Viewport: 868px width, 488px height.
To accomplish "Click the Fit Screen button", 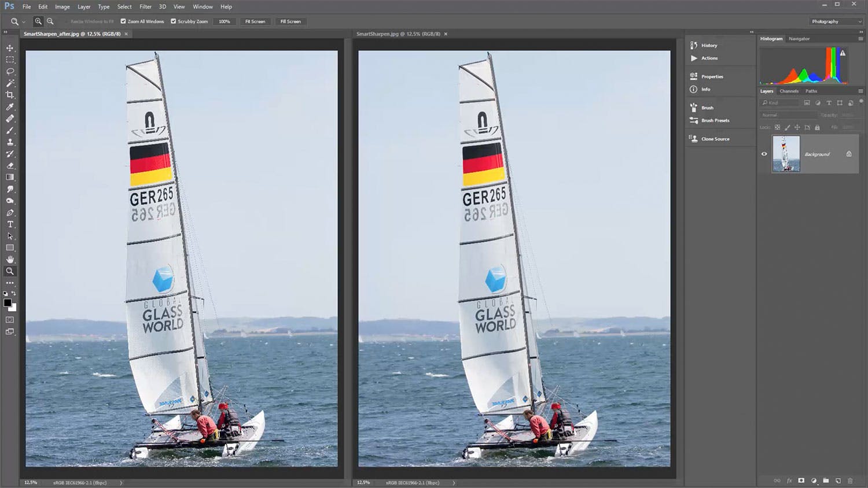I will (255, 21).
